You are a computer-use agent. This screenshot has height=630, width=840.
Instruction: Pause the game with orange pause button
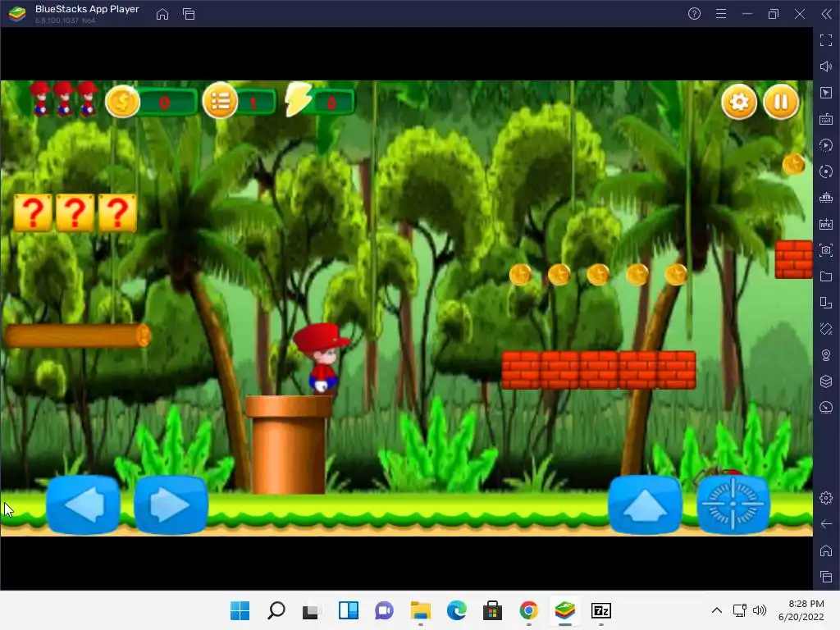click(x=781, y=102)
